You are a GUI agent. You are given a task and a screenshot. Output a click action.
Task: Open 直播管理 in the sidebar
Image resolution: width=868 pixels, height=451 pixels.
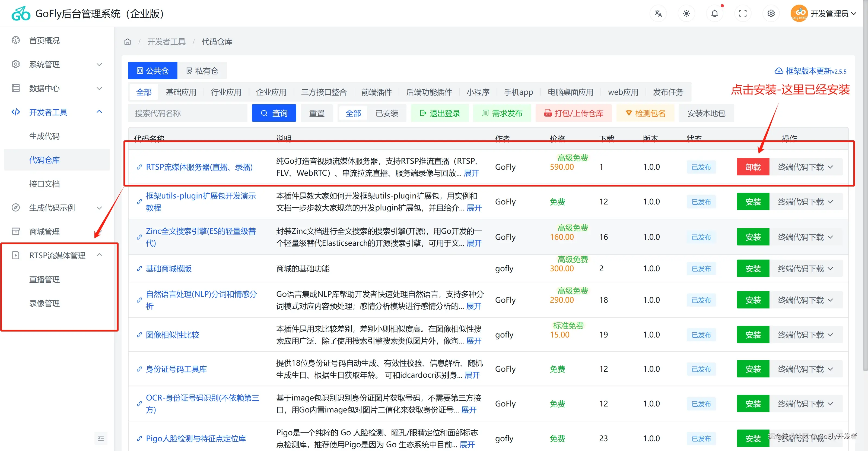44,279
